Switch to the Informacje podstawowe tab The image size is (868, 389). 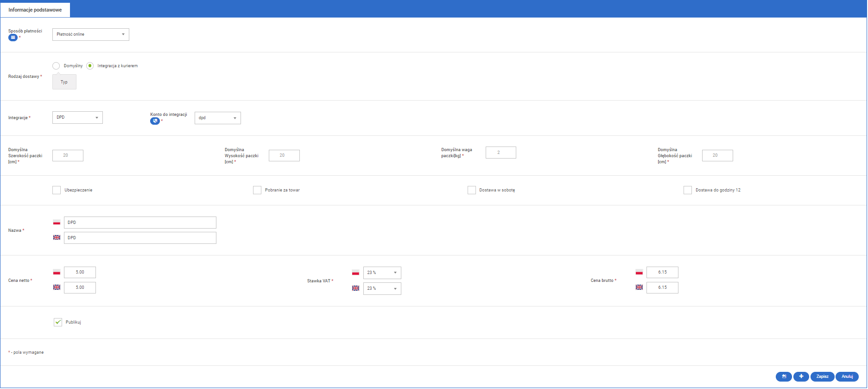[35, 10]
